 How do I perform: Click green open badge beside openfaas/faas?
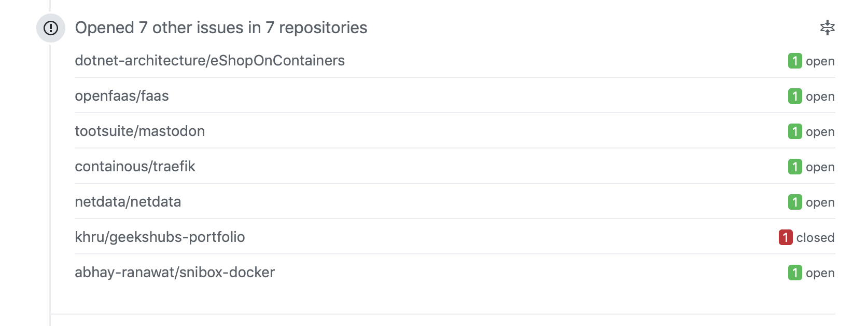[x=794, y=96]
